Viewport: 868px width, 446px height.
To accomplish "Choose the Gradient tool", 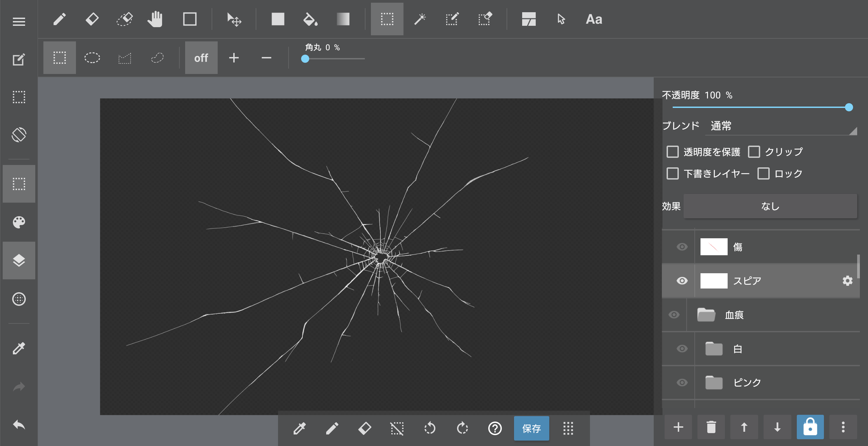I will [x=343, y=19].
